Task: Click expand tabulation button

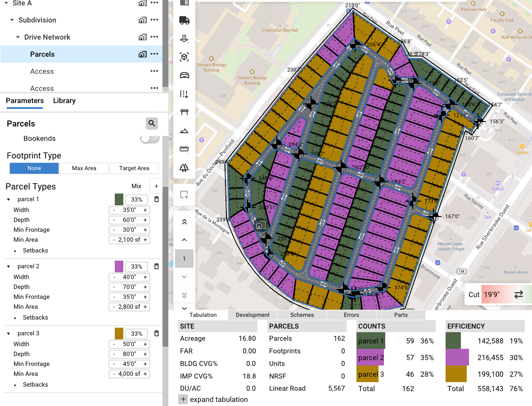Action: pyautogui.click(x=183, y=399)
